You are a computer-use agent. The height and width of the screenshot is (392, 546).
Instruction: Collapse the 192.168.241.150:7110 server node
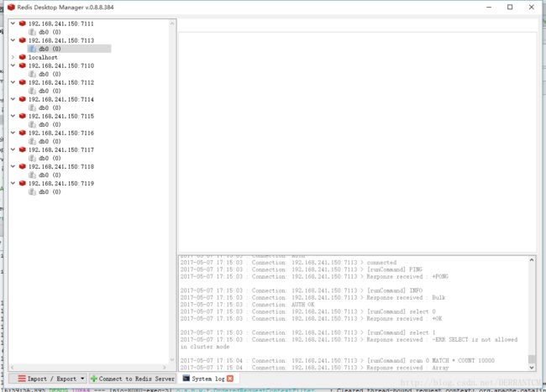[x=13, y=65]
